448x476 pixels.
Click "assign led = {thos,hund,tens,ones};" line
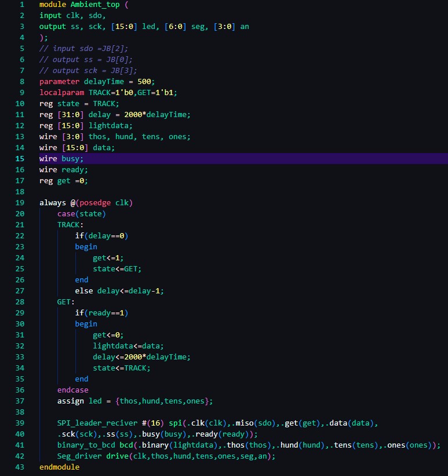point(135,401)
